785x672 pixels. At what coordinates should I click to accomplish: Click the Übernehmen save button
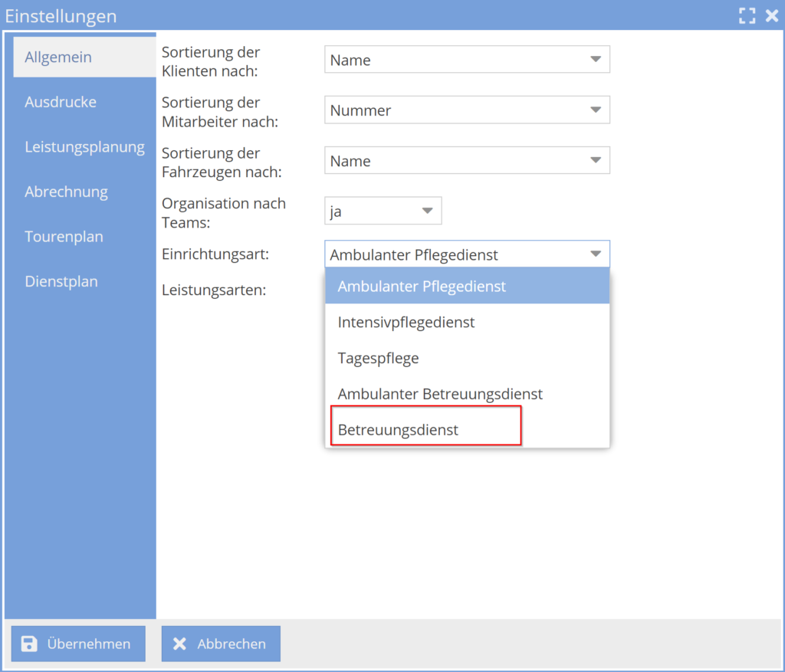(x=78, y=644)
